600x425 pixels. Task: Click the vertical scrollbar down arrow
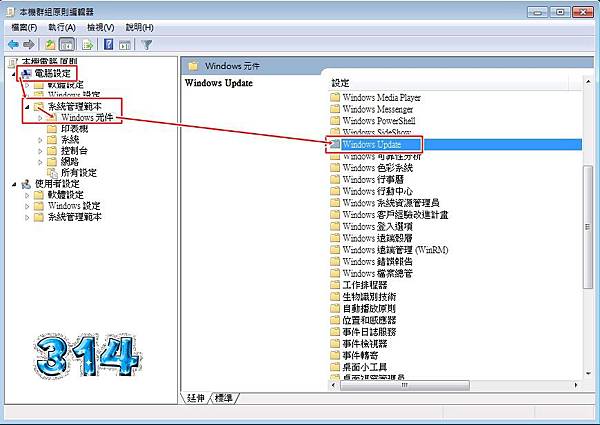[588, 374]
